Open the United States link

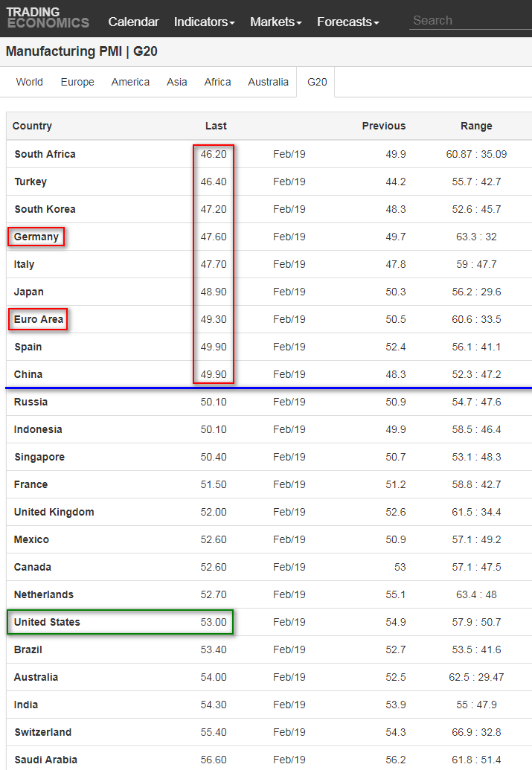pyautogui.click(x=47, y=622)
